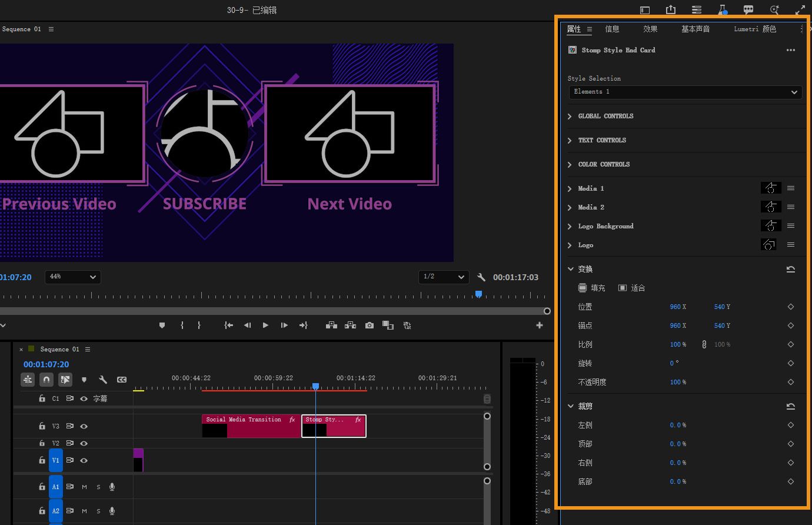Toggle the V3 track eye visibility
This screenshot has width=812, height=525.
84,426
